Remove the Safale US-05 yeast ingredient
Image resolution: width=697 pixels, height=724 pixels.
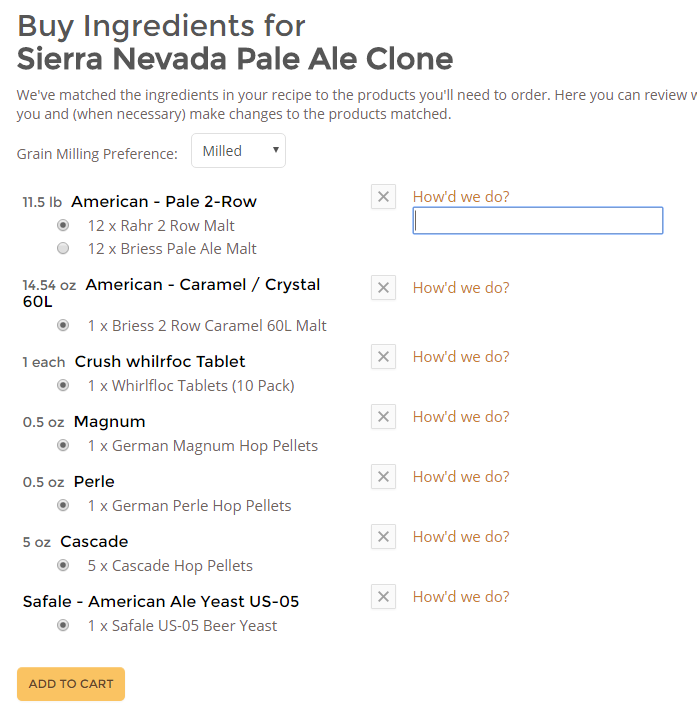[x=383, y=597]
